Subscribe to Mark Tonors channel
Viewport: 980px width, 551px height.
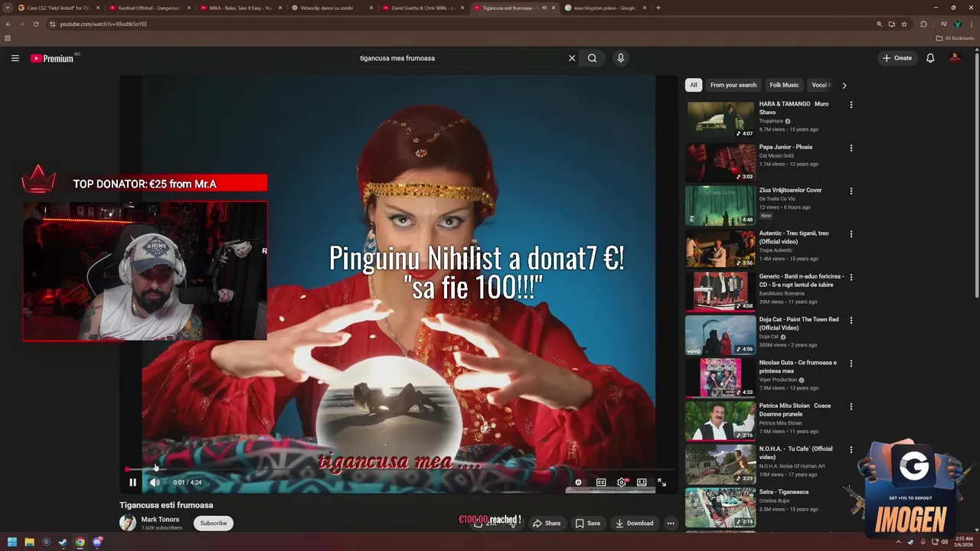coord(214,523)
